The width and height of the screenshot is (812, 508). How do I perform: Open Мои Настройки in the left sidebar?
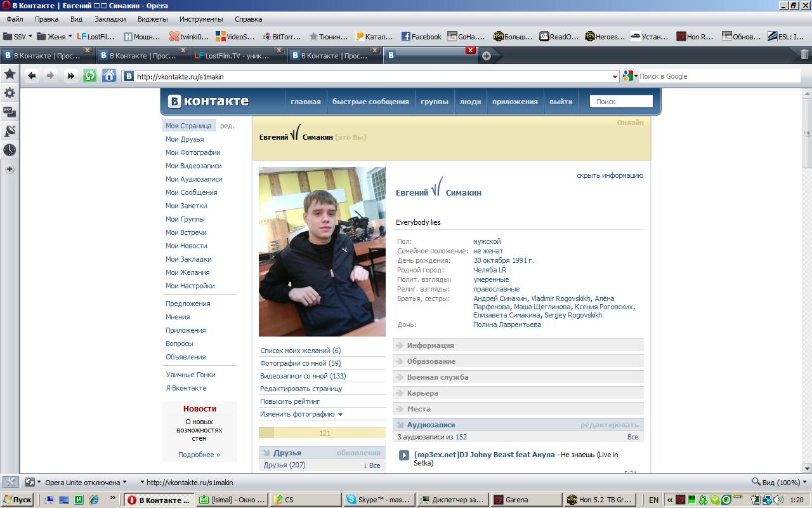(x=190, y=286)
